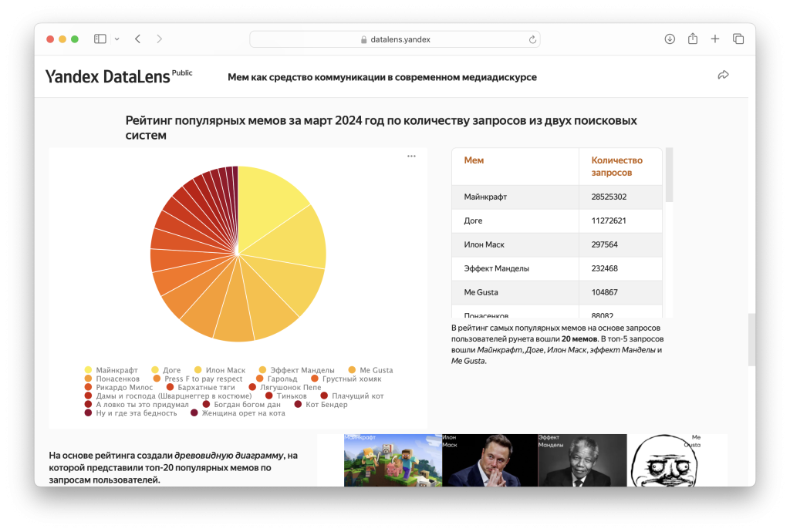Viewport: 790px width, 532px height.
Task: Toggle А ловко ты это придумал legend
Action: coord(137,404)
